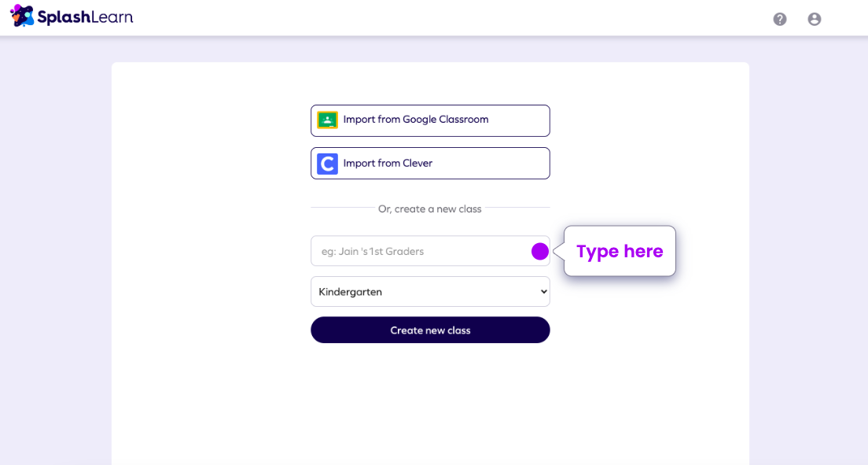
Task: Click the divider line left of "Or, create"
Action: [342, 208]
